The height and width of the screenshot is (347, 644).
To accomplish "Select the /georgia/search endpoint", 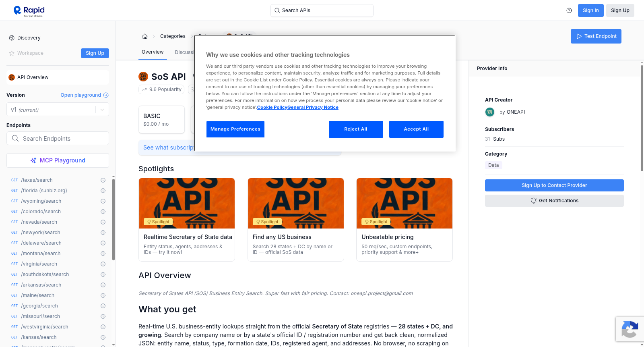I will (39, 306).
